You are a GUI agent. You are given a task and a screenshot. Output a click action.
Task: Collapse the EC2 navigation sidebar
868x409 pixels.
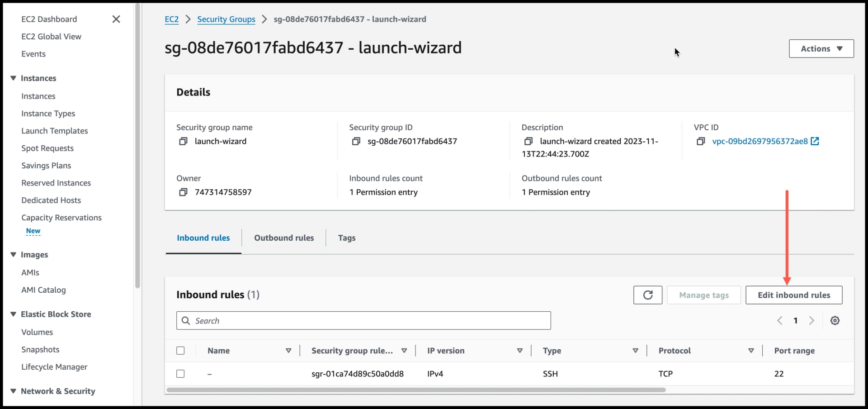click(116, 19)
